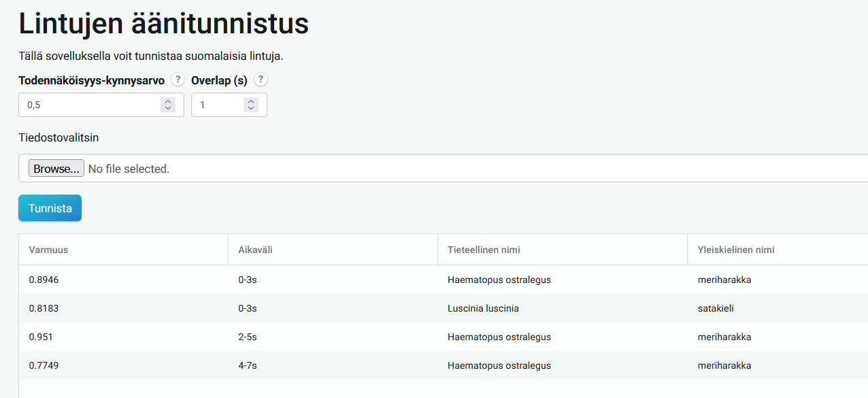
Task: Click the 0.951 confidence value
Action: [41, 337]
